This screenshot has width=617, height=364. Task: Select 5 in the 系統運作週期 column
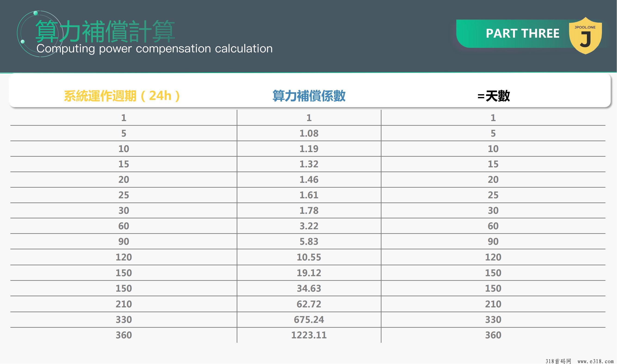click(124, 133)
